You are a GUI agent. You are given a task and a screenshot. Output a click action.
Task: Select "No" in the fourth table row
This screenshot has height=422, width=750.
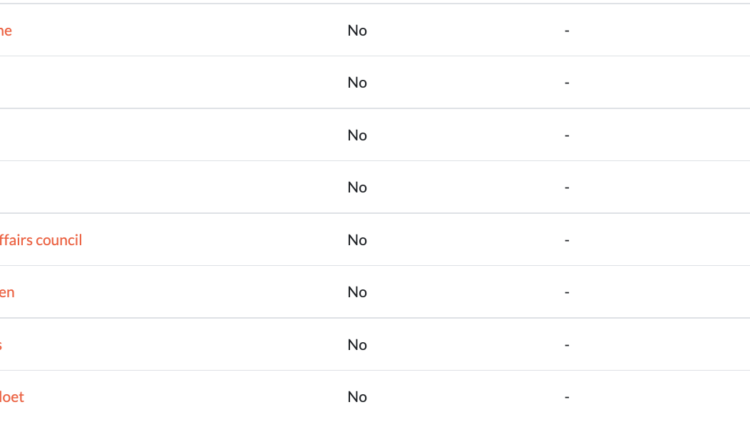click(x=357, y=187)
